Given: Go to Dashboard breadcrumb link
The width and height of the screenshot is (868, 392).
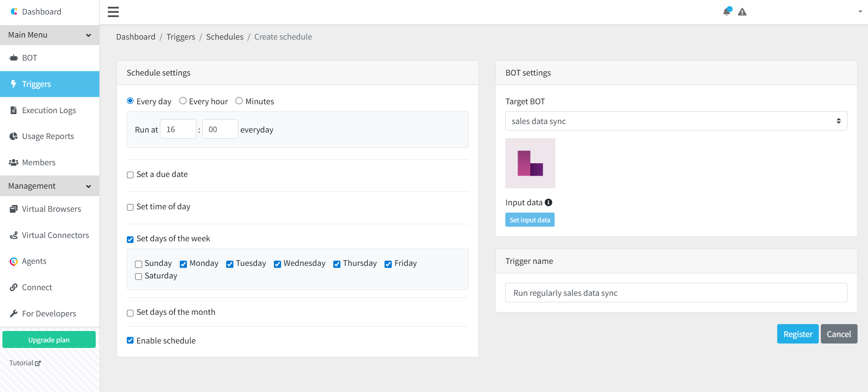Looking at the screenshot, I should click(x=136, y=37).
